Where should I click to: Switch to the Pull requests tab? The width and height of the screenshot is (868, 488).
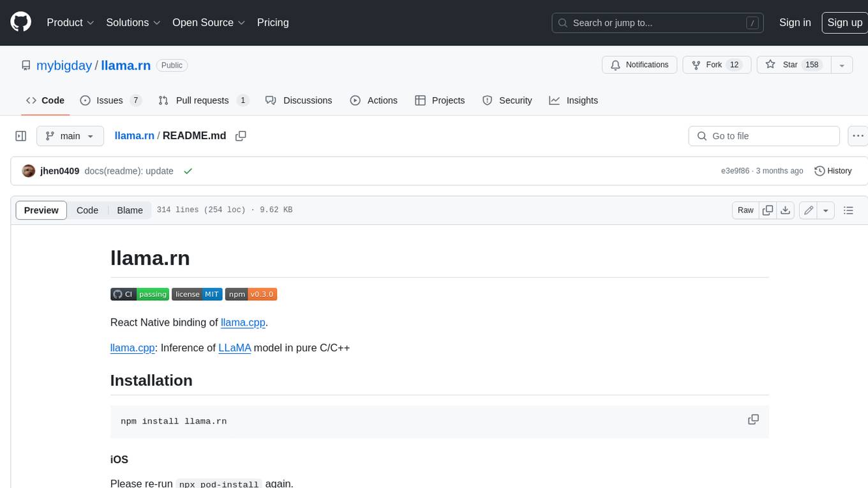coord(204,100)
